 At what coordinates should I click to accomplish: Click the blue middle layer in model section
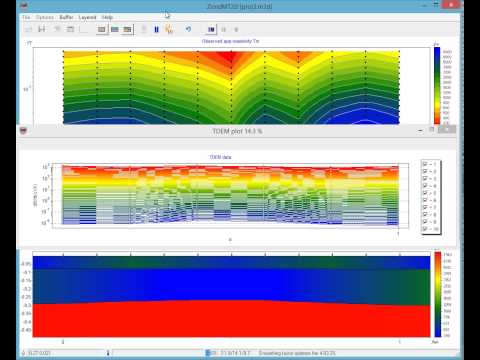tap(231, 285)
